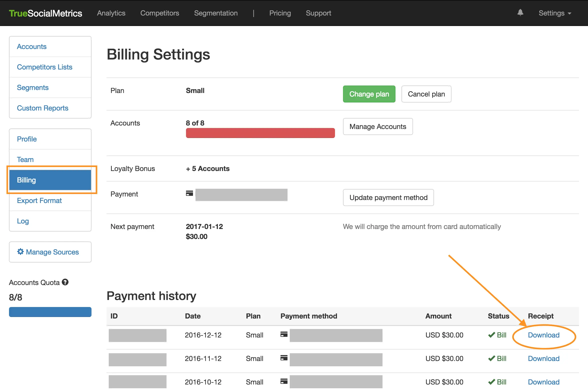The image size is (588, 391).
Task: Open the Analytics menu item
Action: (x=111, y=13)
